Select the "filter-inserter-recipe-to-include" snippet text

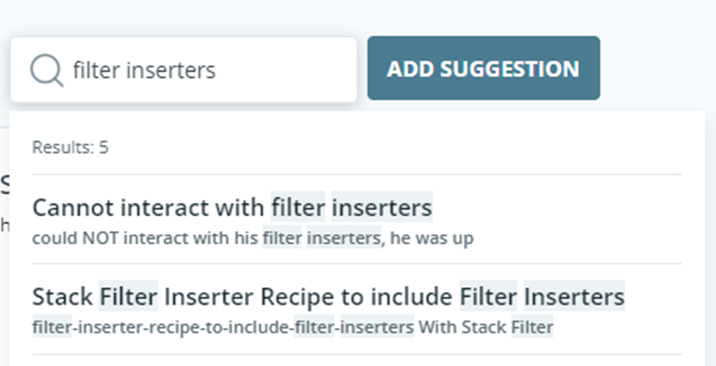[x=163, y=327]
